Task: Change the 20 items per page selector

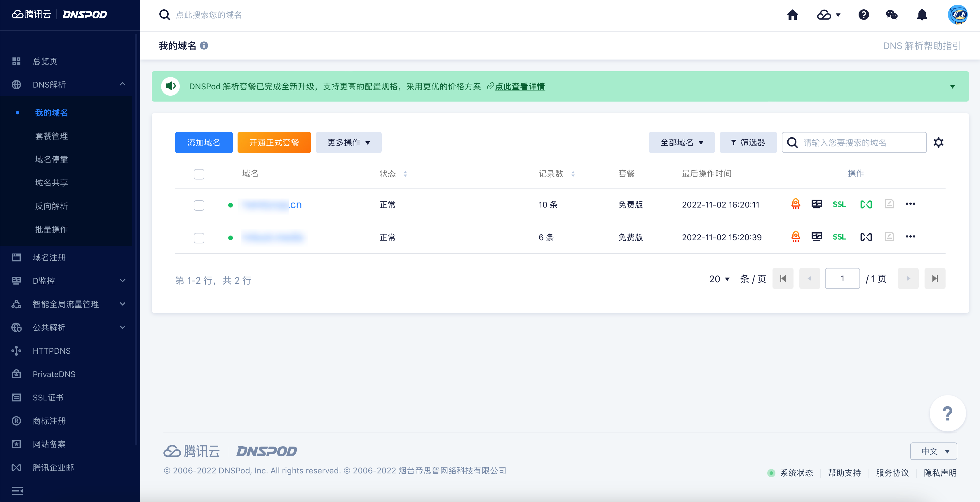Action: point(719,279)
